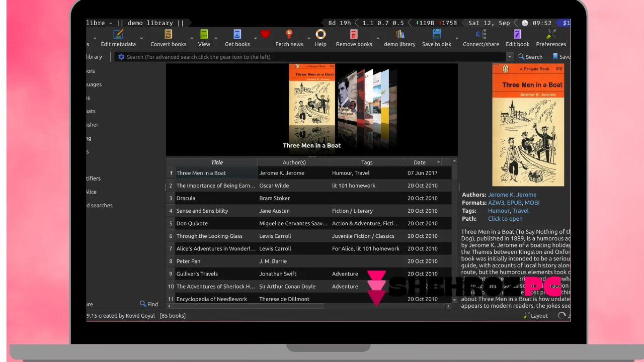Viewport: 644px width, 362px height.
Task: Click the scroll-up arrow above book list
Action: coord(454,161)
